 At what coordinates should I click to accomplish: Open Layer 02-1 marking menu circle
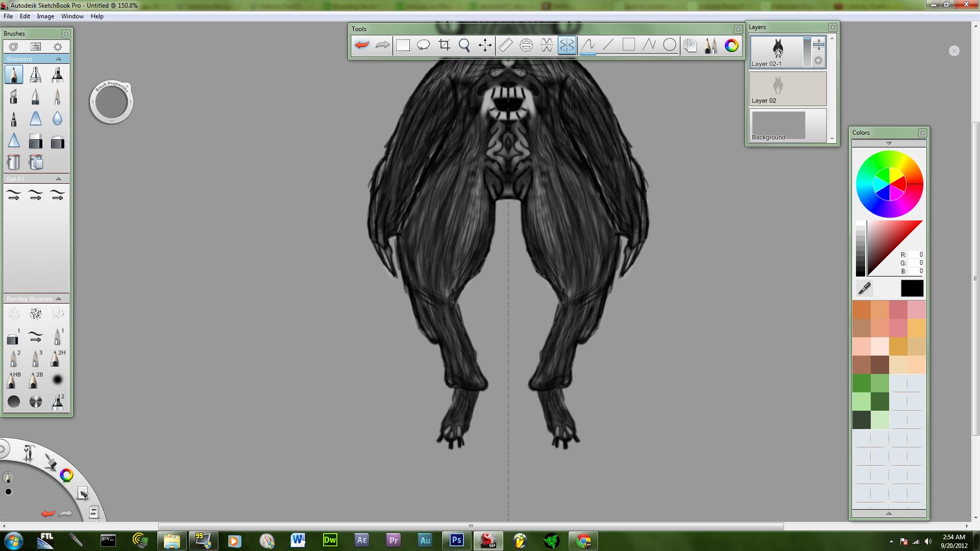click(x=818, y=60)
